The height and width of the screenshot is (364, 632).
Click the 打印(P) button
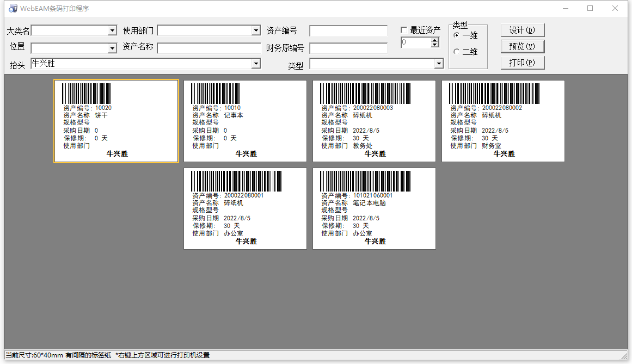[522, 63]
